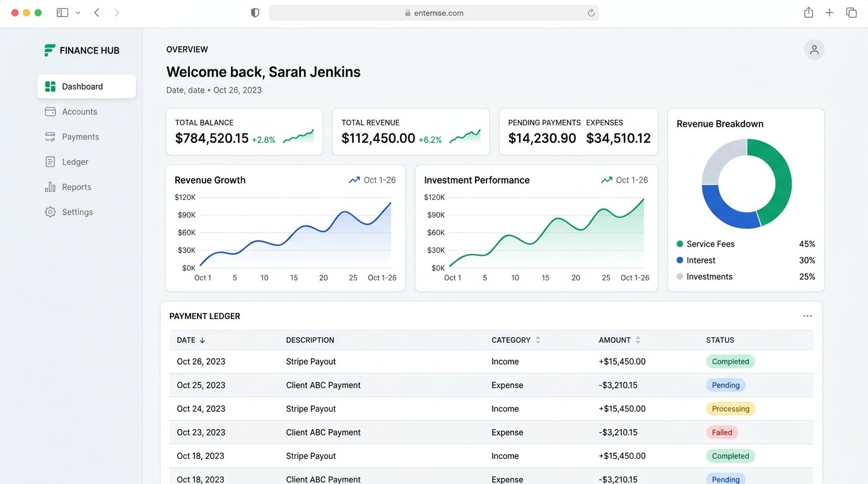This screenshot has width=868, height=484.
Task: Click the Pending status badge for Oct 25
Action: click(x=725, y=385)
